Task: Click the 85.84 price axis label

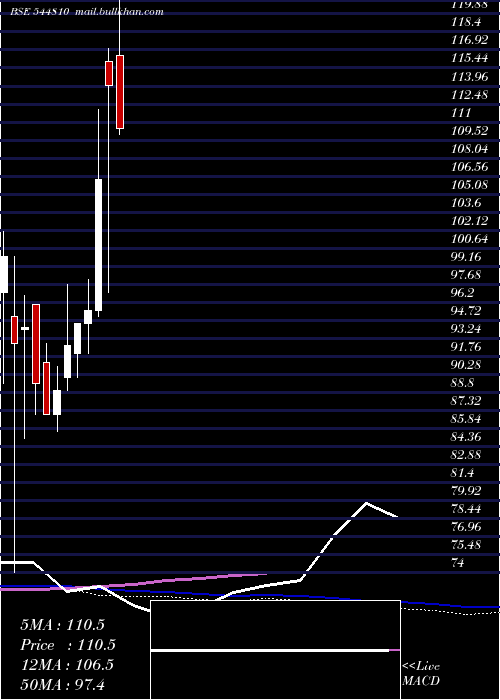Action: click(x=466, y=419)
